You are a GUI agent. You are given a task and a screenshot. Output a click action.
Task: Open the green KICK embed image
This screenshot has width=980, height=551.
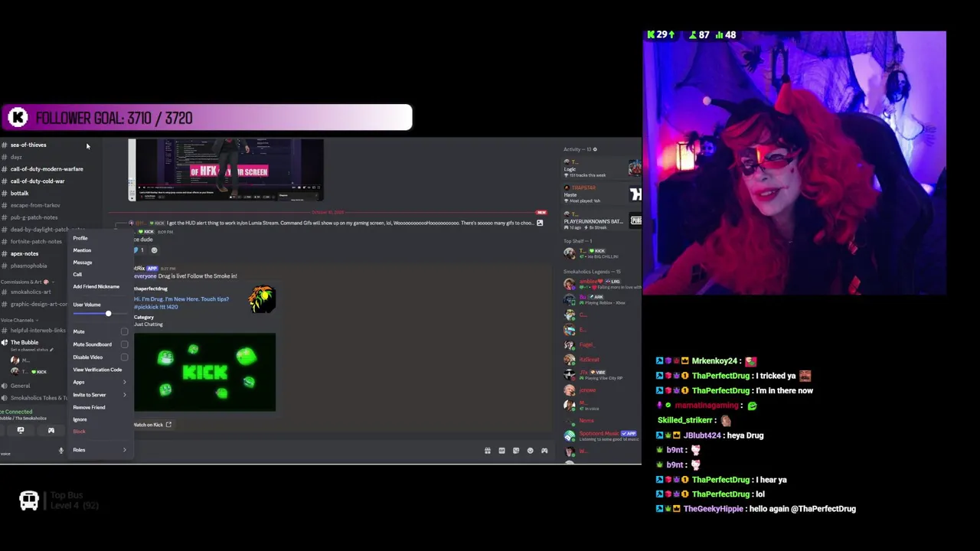[204, 372]
